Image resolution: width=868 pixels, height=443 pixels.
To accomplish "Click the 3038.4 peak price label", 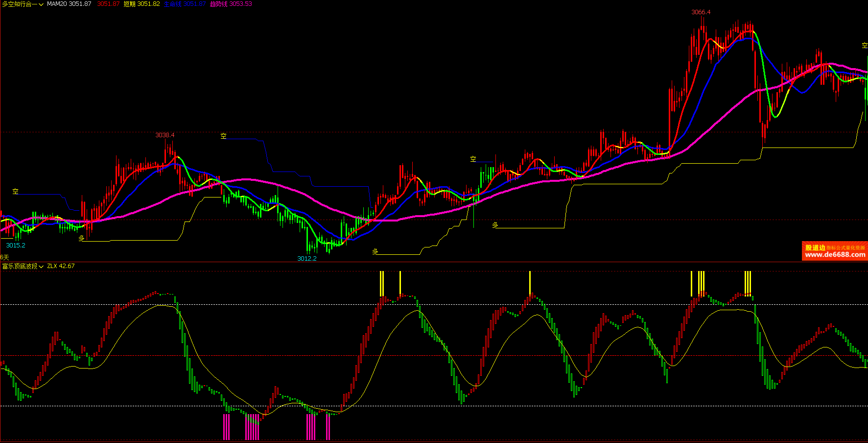I will 165,135.
